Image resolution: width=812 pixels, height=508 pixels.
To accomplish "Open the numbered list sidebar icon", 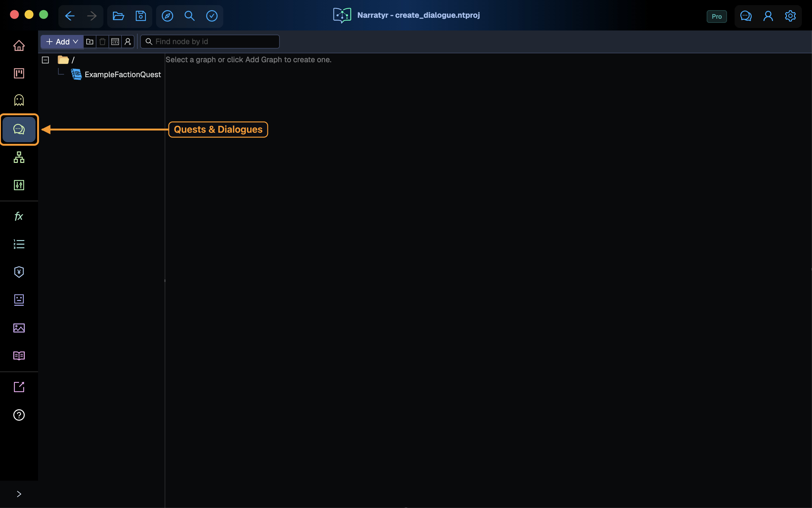I will [19, 244].
